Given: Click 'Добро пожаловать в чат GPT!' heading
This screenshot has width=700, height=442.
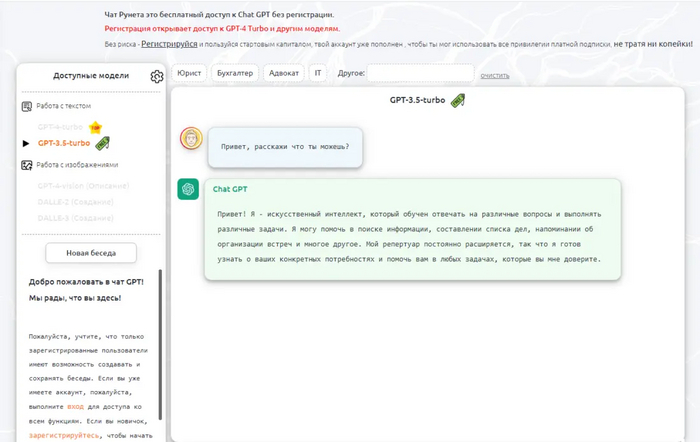Looking at the screenshot, I should (x=86, y=282).
